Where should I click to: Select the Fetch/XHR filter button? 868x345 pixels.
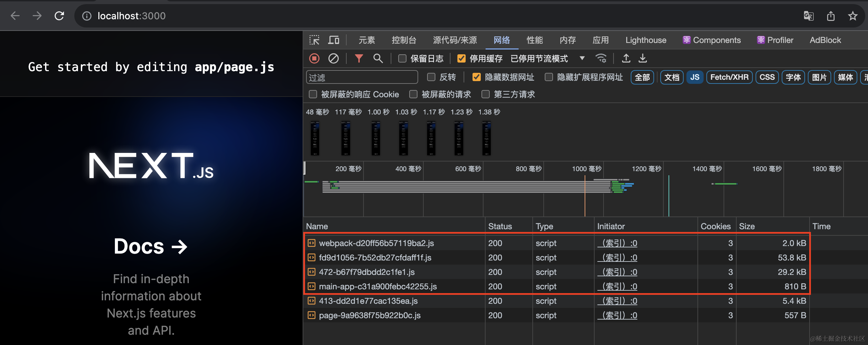click(729, 77)
